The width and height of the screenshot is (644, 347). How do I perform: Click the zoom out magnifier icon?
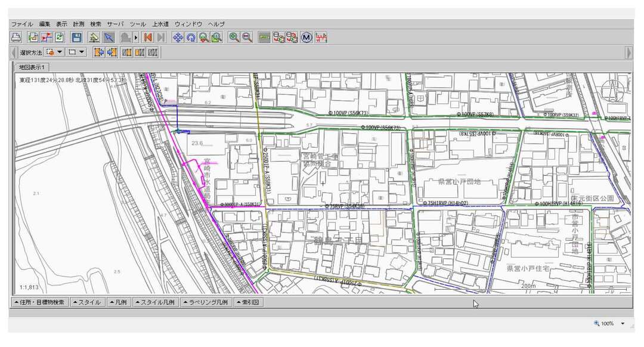pyautogui.click(x=247, y=38)
